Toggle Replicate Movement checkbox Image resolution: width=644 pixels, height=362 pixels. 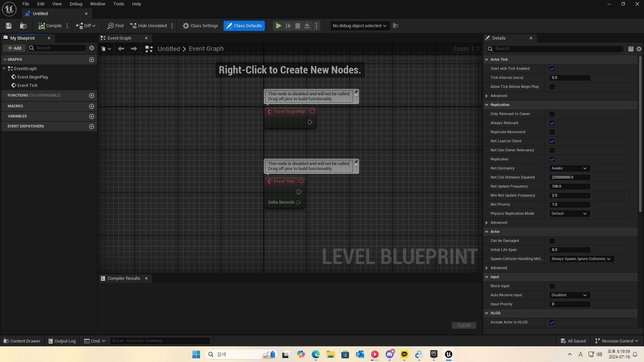[x=552, y=132]
